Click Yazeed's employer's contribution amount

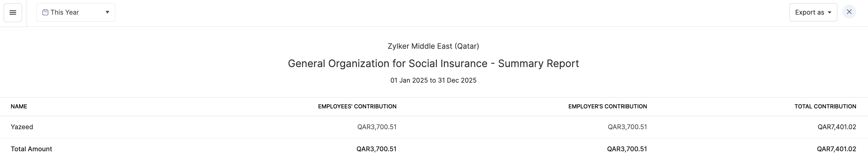tap(627, 127)
